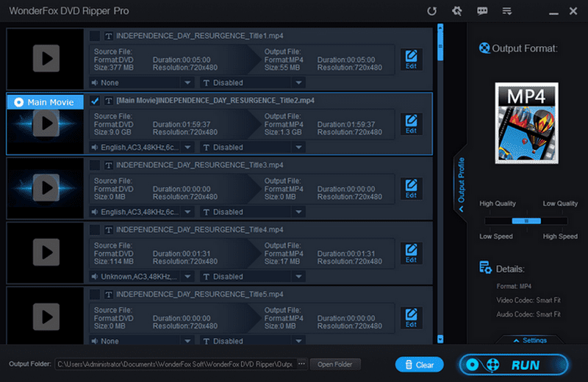Expand the Output Profile side tab
The width and height of the screenshot is (588, 382).
pos(461,184)
